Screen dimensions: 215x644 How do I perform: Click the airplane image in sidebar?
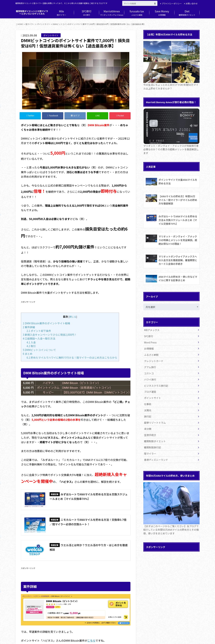[171, 503]
